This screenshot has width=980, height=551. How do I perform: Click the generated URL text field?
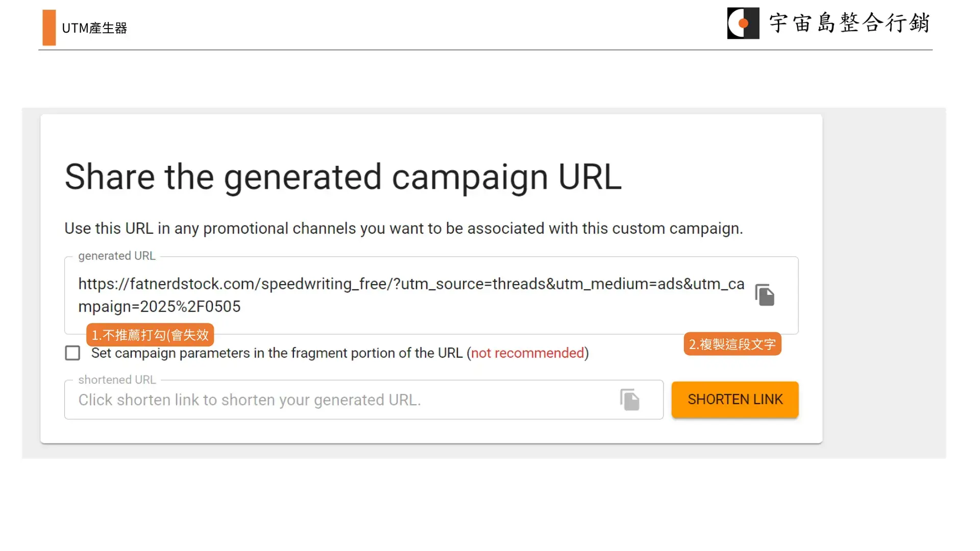pyautogui.click(x=431, y=295)
